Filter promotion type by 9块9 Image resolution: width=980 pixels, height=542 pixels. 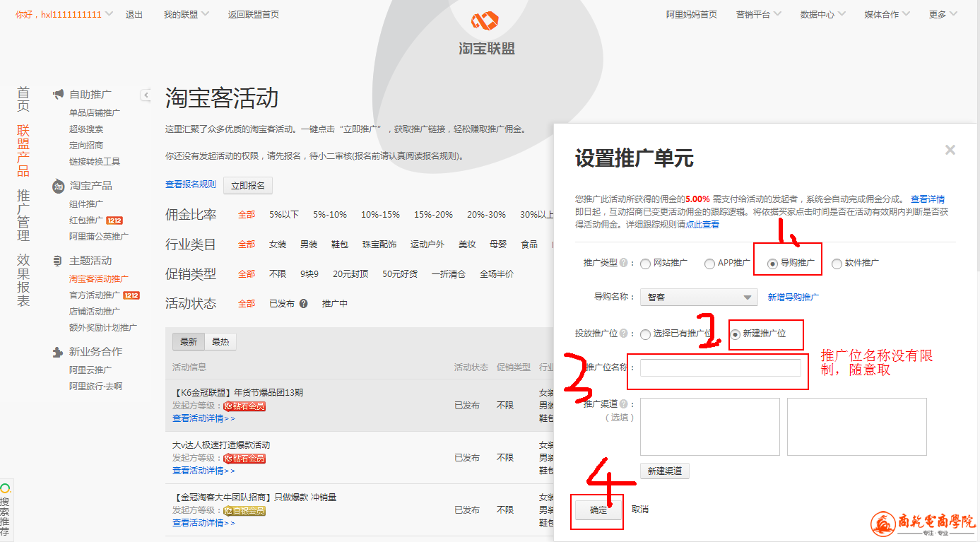coord(309,273)
